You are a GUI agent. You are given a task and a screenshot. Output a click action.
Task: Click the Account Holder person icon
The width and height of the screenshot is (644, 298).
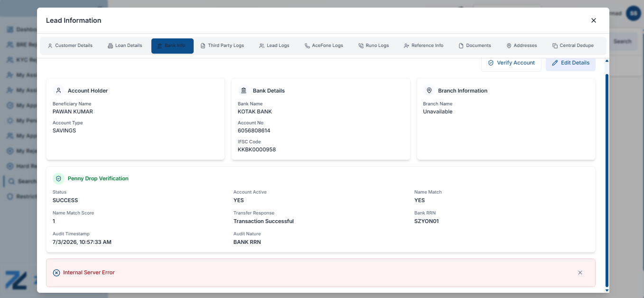click(58, 91)
